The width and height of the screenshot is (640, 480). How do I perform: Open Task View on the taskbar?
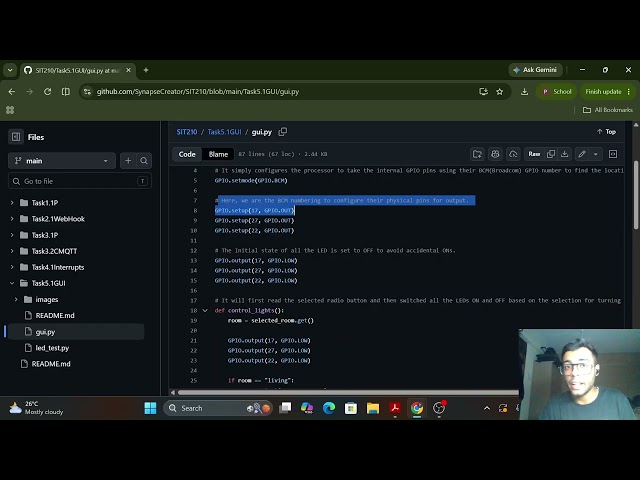[285, 408]
